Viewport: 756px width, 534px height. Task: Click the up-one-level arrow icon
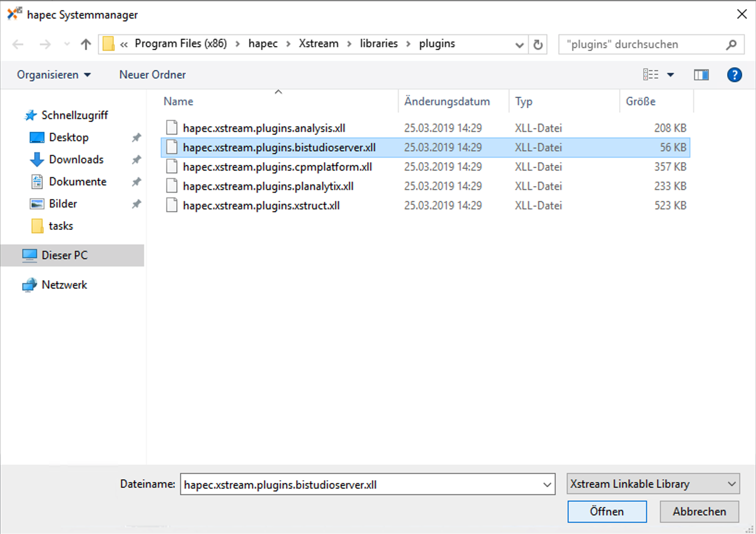click(85, 44)
